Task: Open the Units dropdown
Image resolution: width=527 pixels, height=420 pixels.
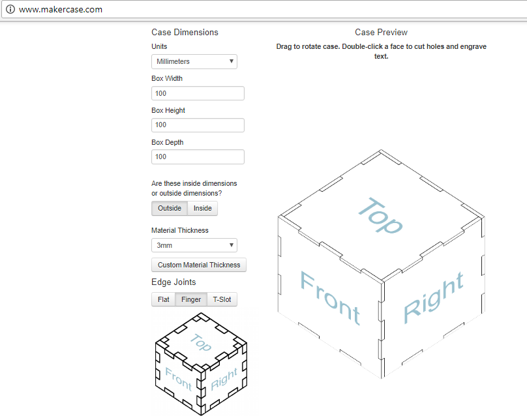Action: tap(194, 61)
